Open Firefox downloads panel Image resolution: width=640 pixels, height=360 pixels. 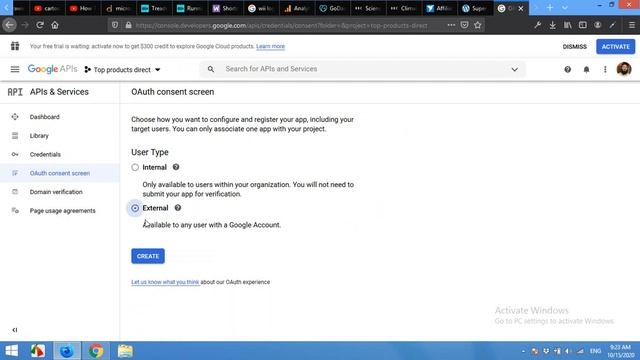click(552, 25)
